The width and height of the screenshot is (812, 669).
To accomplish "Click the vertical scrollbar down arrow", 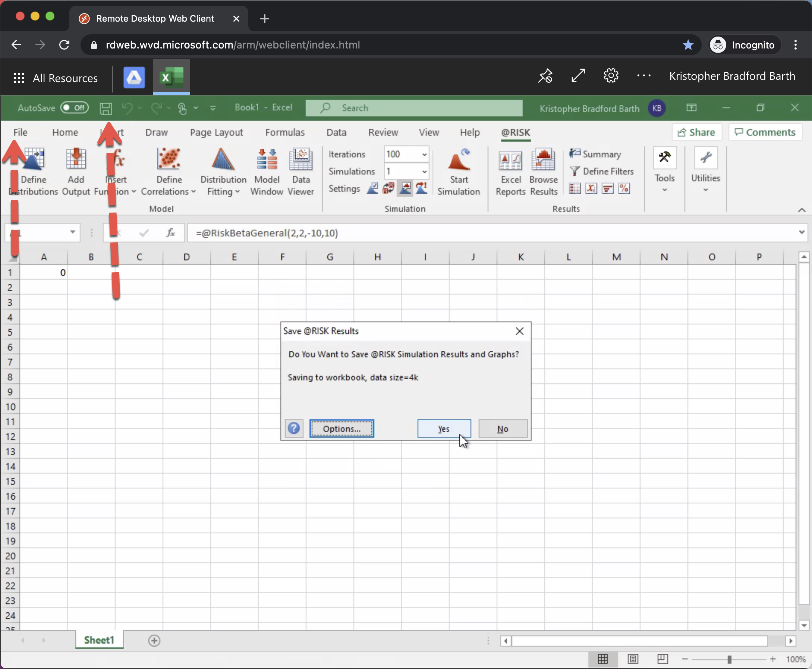I will click(804, 625).
